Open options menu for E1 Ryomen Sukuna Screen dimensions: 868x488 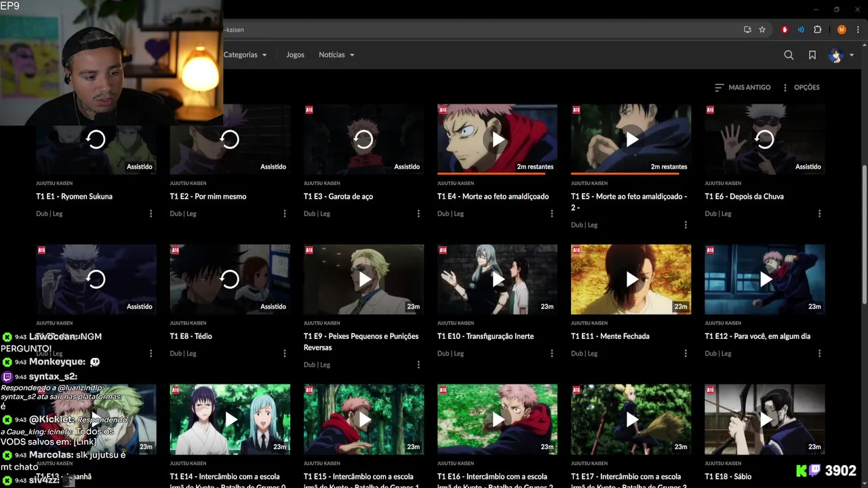click(151, 213)
